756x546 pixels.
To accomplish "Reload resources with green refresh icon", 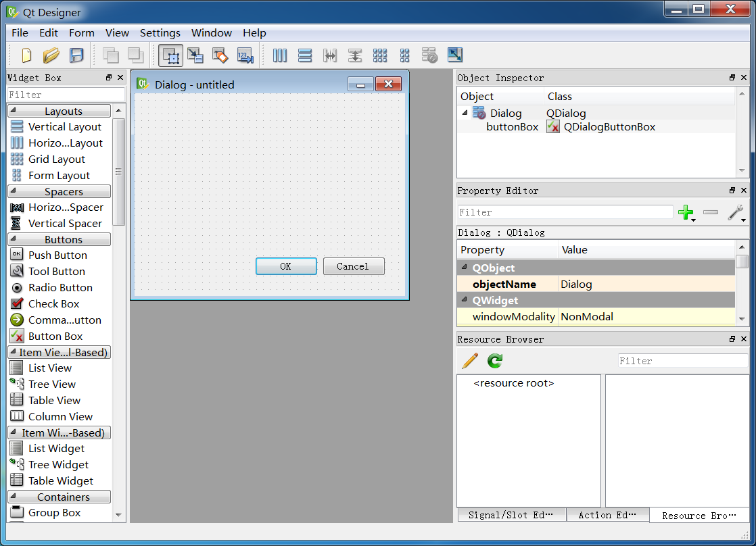I will click(495, 361).
